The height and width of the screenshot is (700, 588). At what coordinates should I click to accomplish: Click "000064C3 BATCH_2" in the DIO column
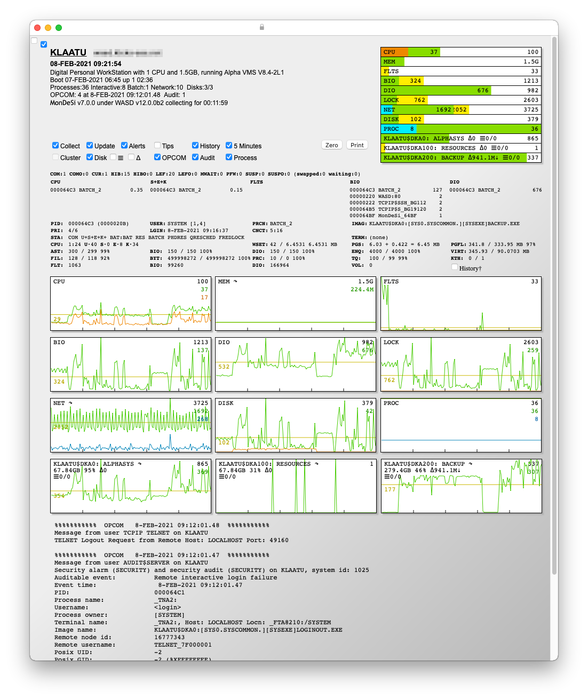coord(475,190)
